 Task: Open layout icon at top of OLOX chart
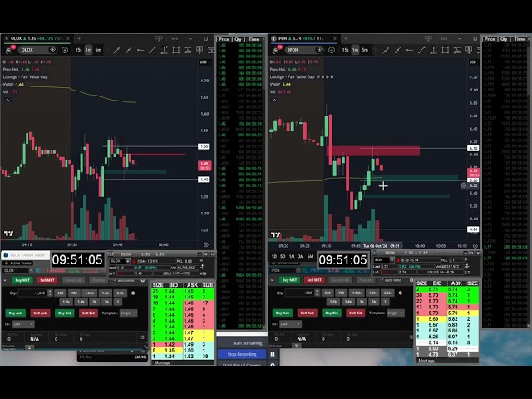click(x=159, y=38)
